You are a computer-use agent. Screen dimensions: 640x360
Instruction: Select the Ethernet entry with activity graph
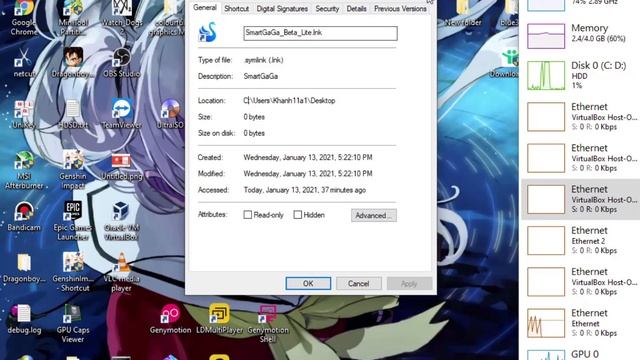pos(580,323)
